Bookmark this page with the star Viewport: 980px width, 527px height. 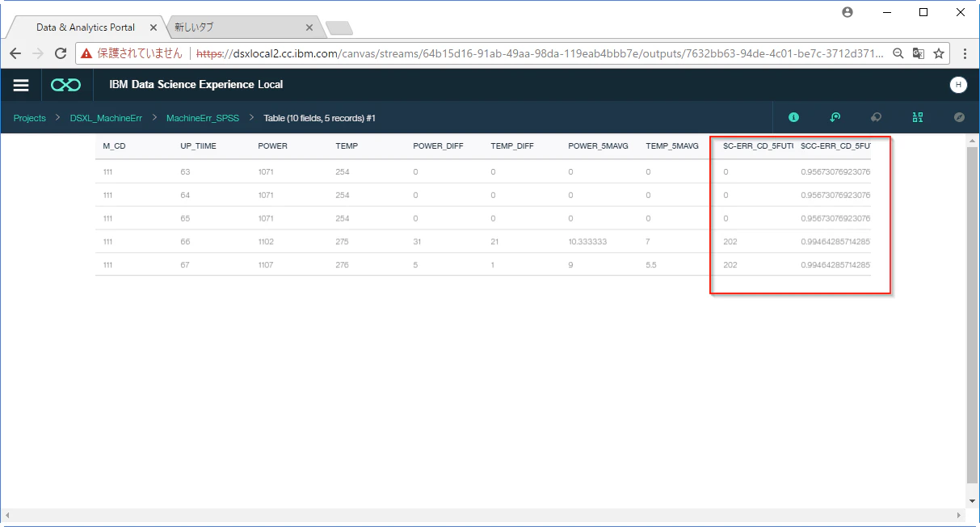[x=939, y=53]
